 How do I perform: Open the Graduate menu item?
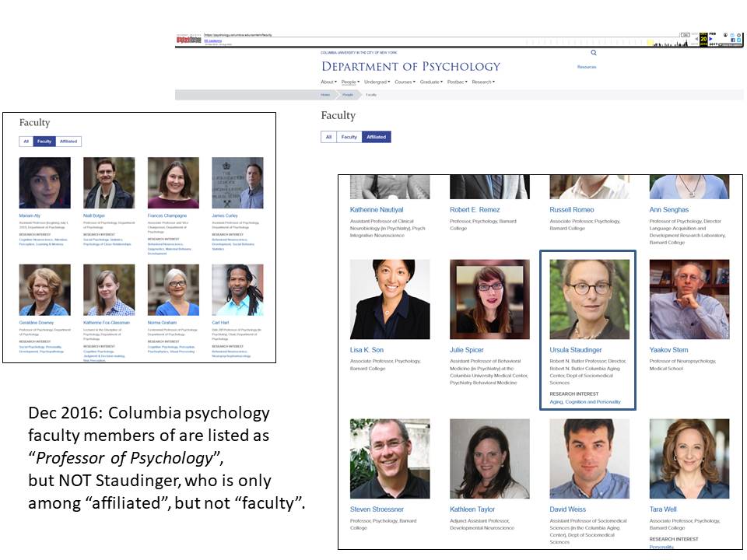(431, 82)
